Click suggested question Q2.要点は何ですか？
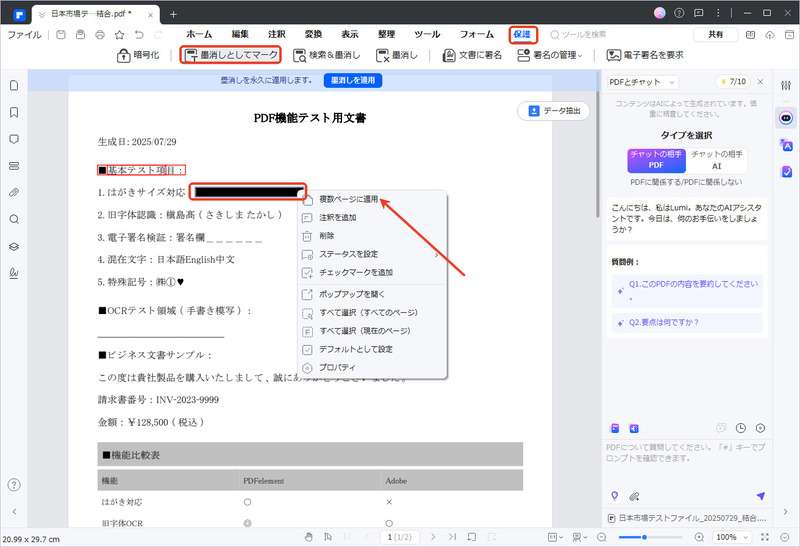800x547 pixels. point(687,322)
